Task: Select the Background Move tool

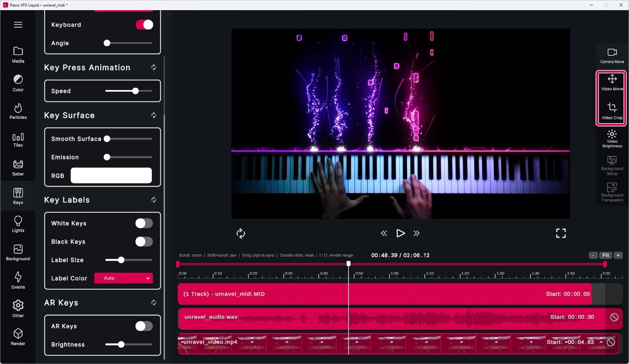Action: point(612,165)
